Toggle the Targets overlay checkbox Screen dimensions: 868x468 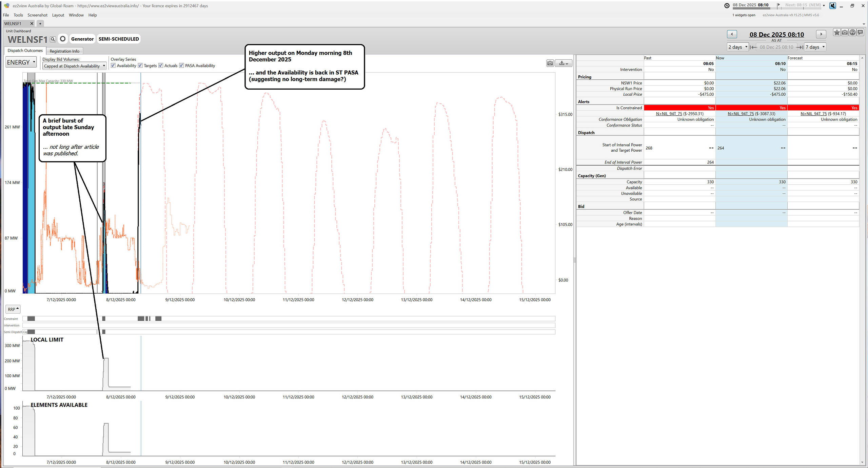[x=140, y=65]
